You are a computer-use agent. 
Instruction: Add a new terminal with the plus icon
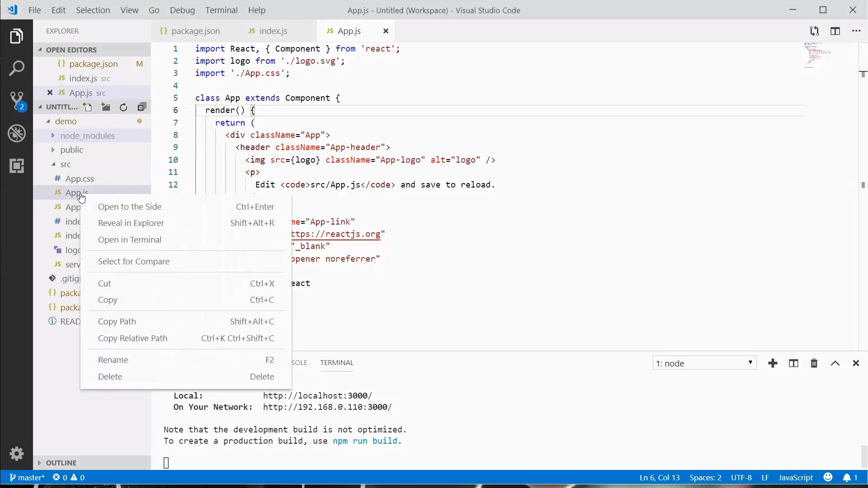(x=773, y=363)
